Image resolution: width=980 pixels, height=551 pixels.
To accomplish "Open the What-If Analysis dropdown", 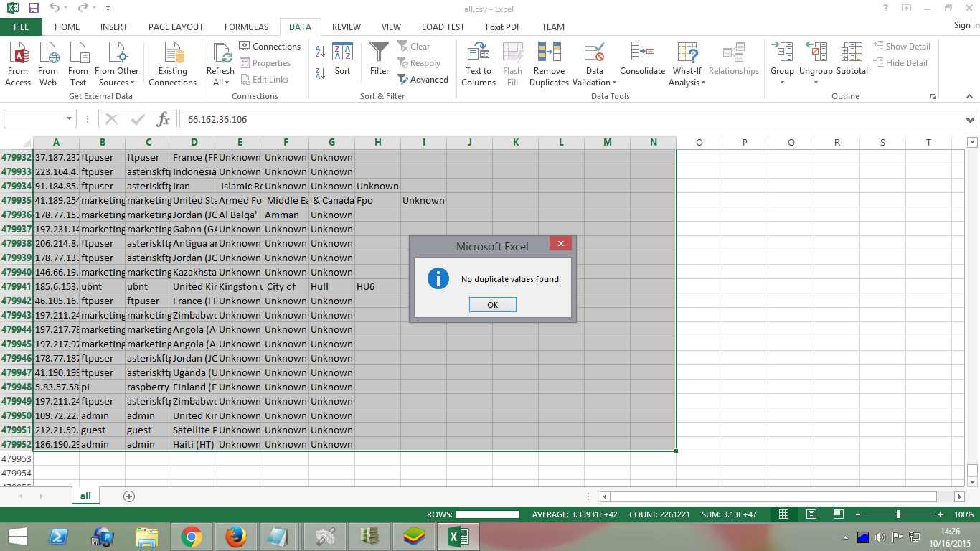I will 687,83.
